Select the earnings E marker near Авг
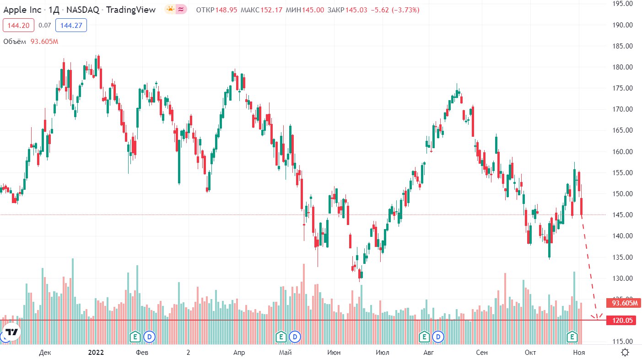Screen dimensions: 642x364 424,337
